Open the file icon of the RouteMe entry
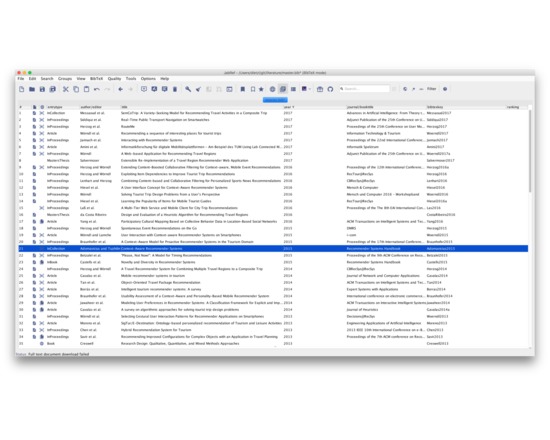The width and height of the screenshot is (550, 440). tap(34, 126)
